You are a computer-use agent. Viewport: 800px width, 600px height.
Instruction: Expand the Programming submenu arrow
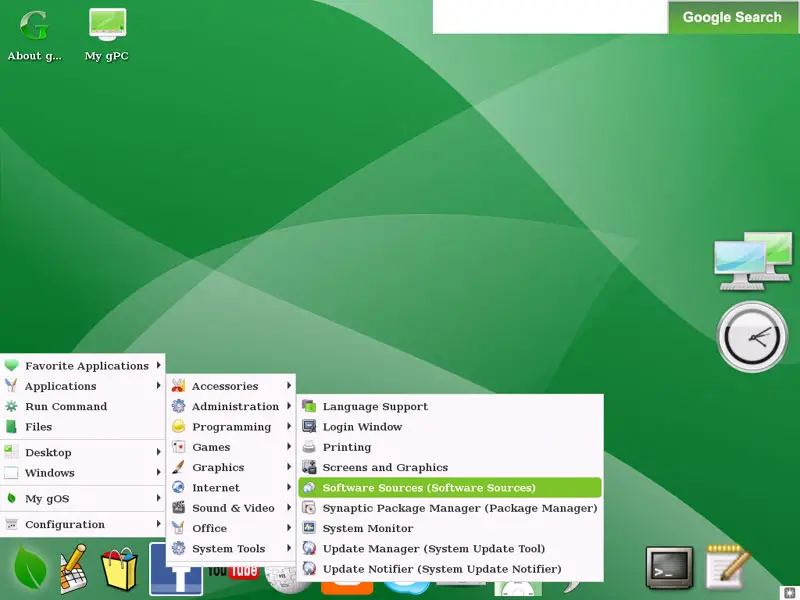289,427
